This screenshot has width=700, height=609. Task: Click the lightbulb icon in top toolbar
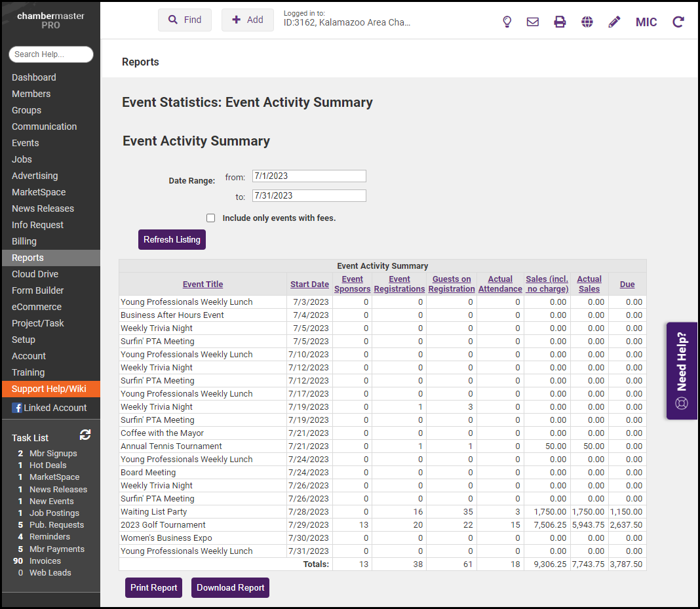(507, 22)
